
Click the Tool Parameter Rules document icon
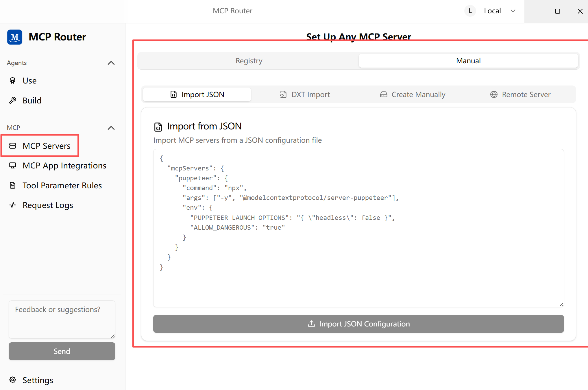(x=12, y=185)
